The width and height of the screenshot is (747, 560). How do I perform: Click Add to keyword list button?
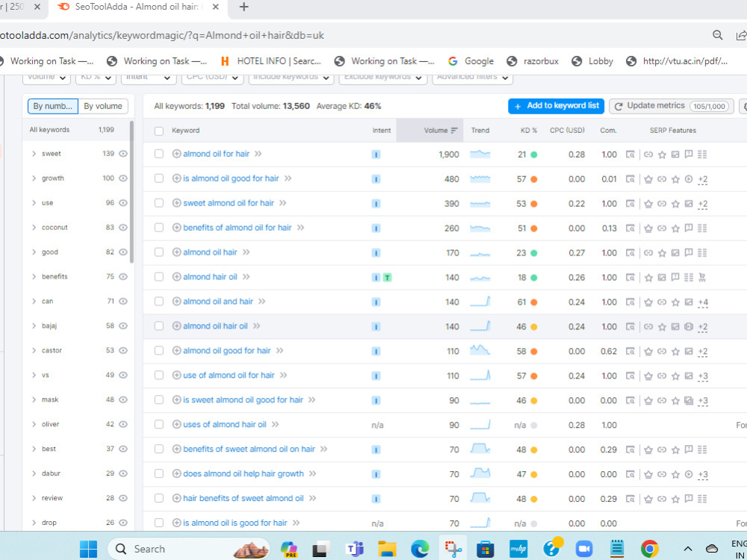[556, 106]
